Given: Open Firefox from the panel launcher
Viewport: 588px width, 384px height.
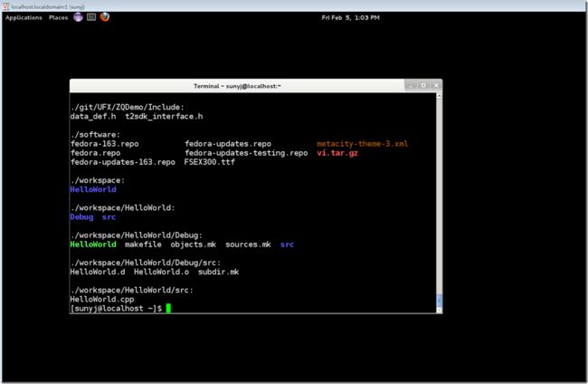Looking at the screenshot, I should click(105, 17).
